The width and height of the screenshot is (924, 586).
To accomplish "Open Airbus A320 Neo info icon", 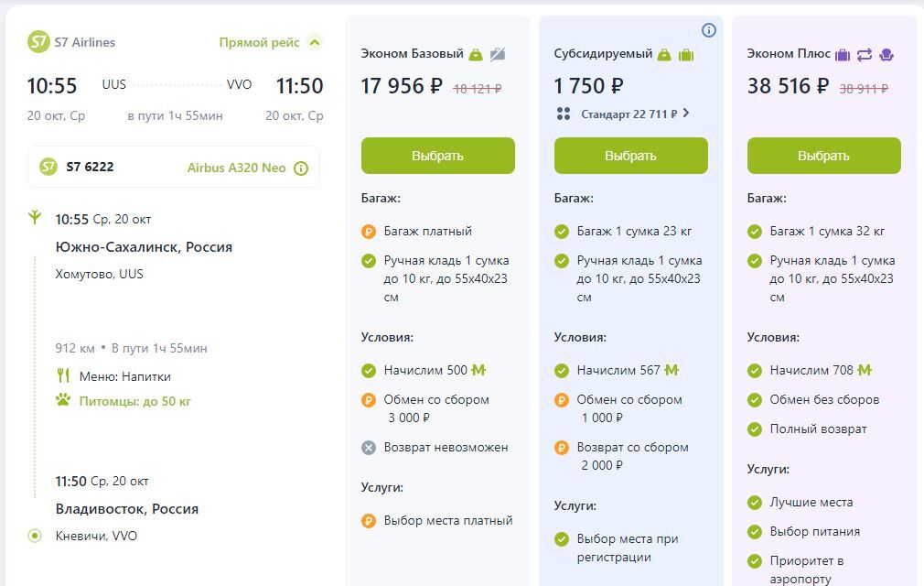I will pos(301,168).
